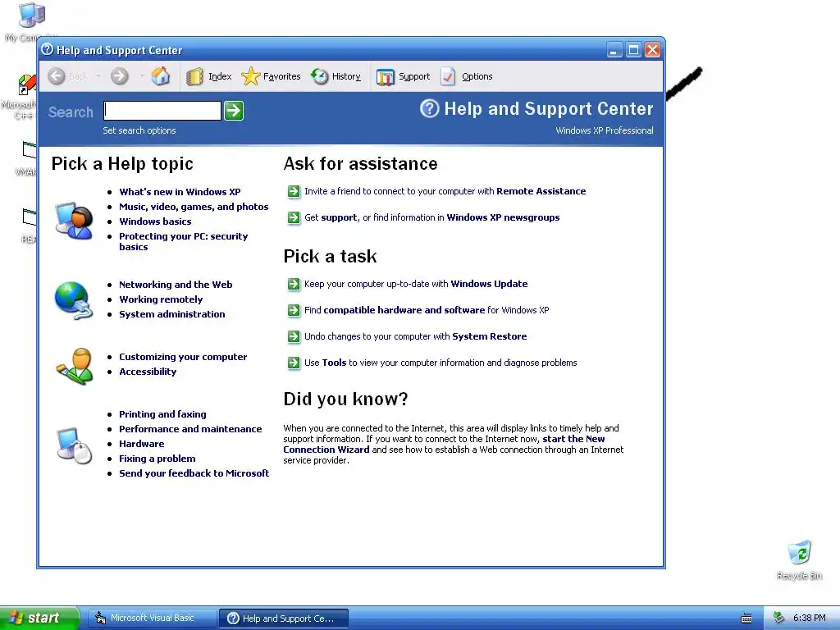Open Favorites star icon
The image size is (840, 630).
coord(250,76)
